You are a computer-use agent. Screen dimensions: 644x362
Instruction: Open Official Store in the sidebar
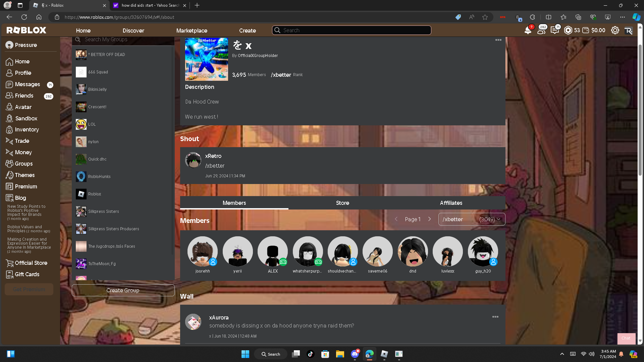click(x=27, y=263)
